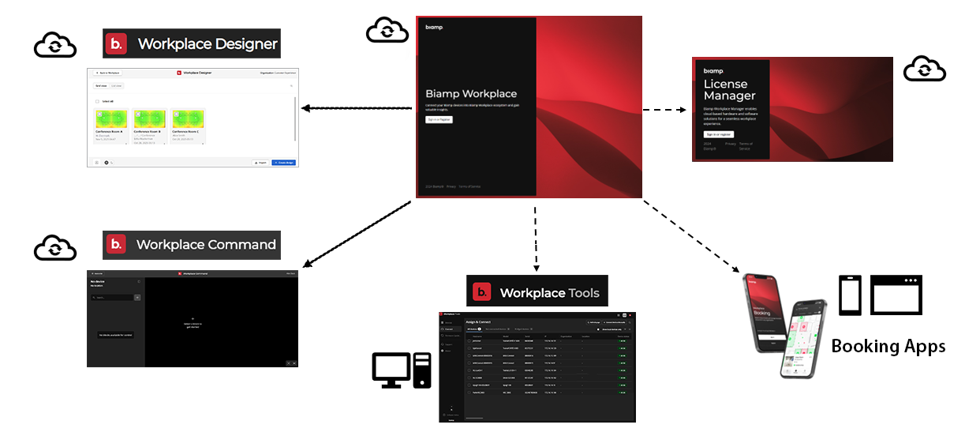Click the Workplace Command title banner

click(x=192, y=244)
